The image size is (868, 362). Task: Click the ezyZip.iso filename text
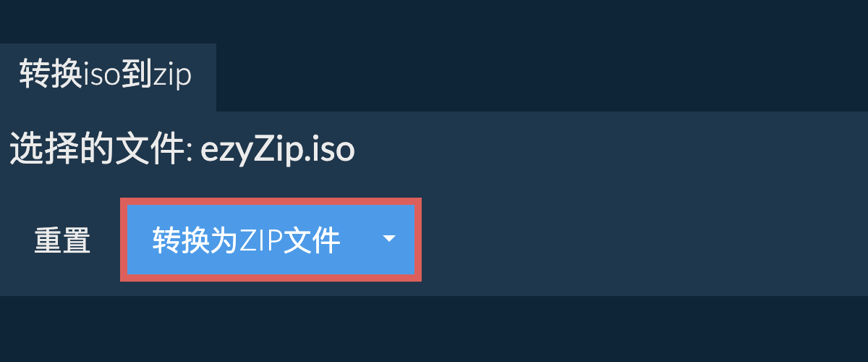277,151
